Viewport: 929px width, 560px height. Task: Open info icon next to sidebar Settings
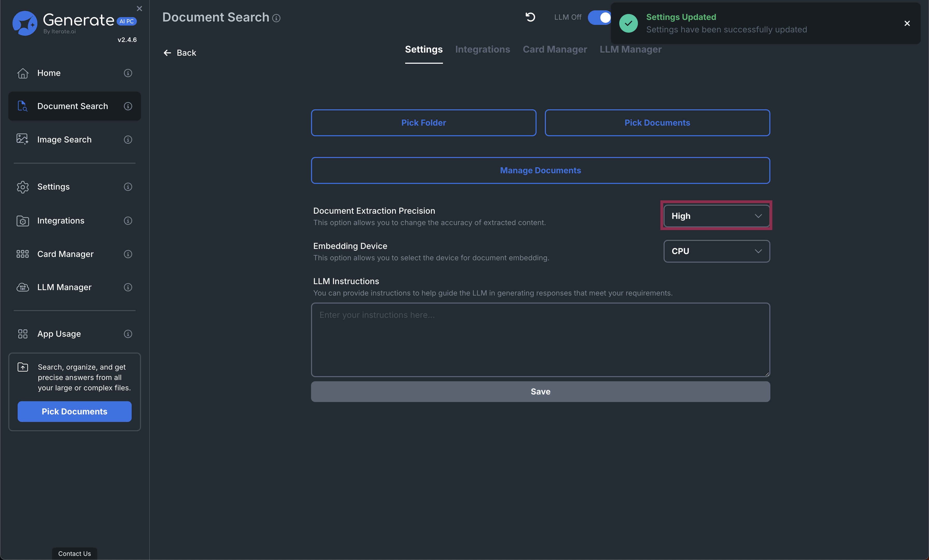pyautogui.click(x=128, y=187)
